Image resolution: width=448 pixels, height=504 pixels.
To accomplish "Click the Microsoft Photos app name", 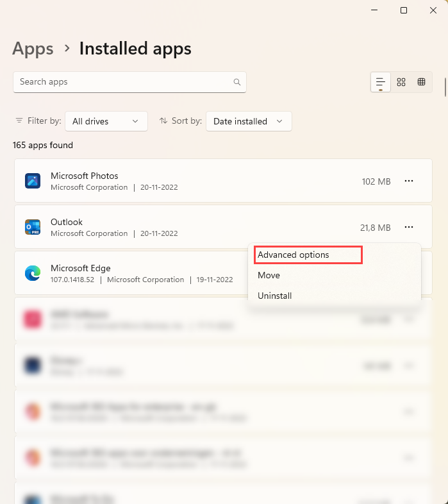I will click(85, 176).
